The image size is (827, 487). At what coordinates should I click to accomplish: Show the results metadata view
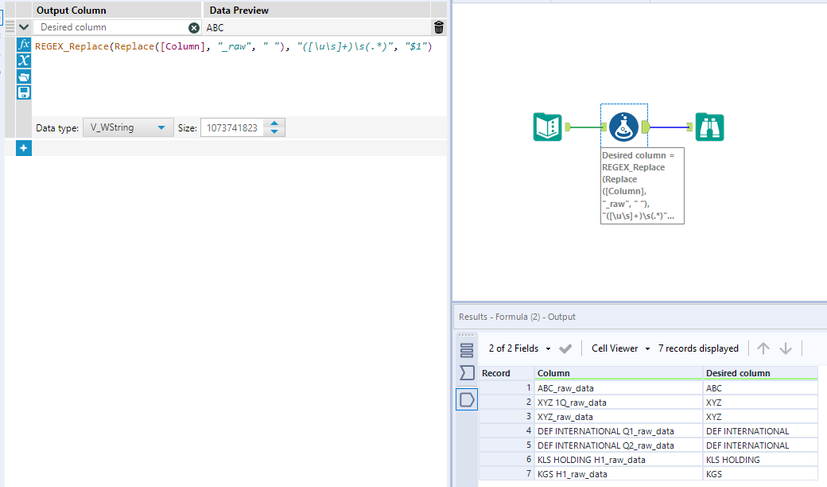[467, 373]
